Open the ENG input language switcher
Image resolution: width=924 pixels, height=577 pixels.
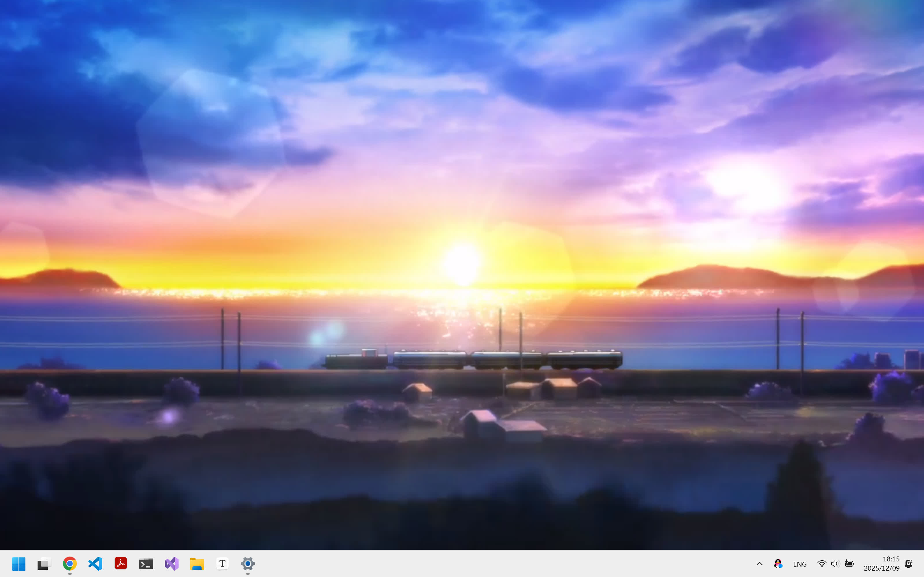pyautogui.click(x=799, y=564)
